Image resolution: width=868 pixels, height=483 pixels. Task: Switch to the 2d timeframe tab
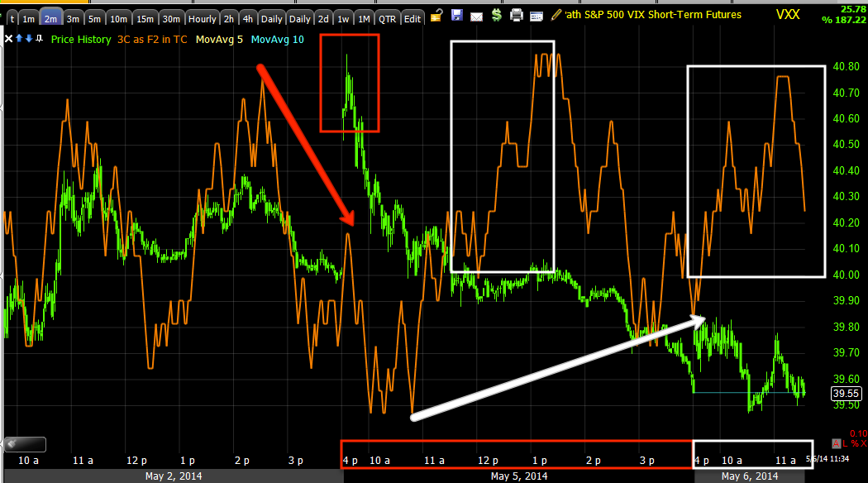pos(323,19)
